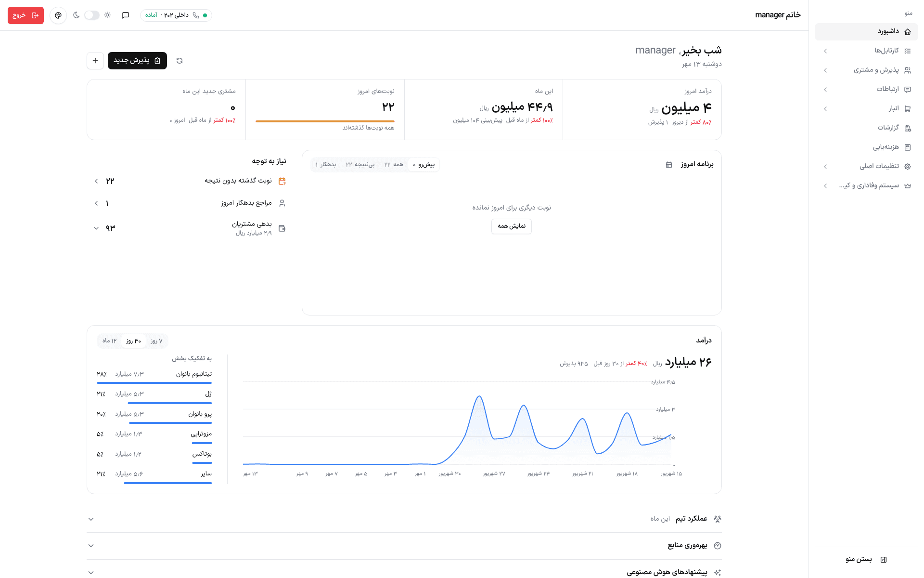Select the ۱۲ ماه revenue range
The image size is (924, 578).
point(110,341)
